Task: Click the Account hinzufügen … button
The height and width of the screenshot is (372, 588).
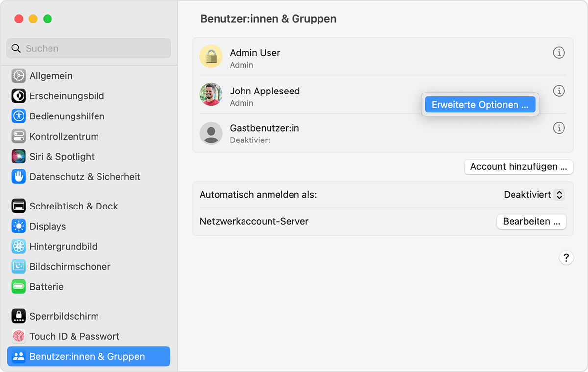Action: point(518,167)
